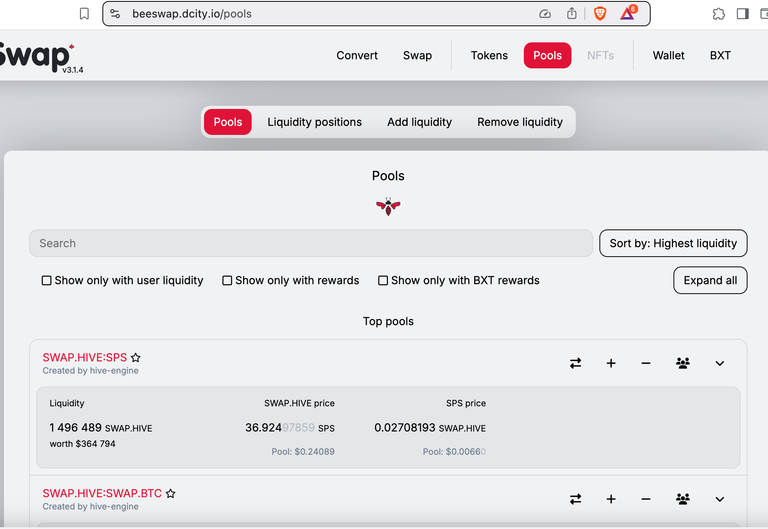Click the Pool: $0.24089 text

pyautogui.click(x=303, y=452)
